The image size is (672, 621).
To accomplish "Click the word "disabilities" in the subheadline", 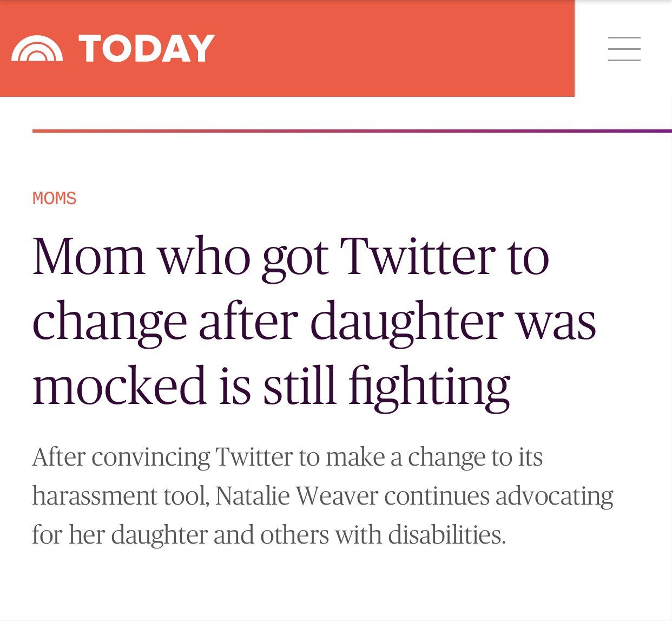I will 446,535.
